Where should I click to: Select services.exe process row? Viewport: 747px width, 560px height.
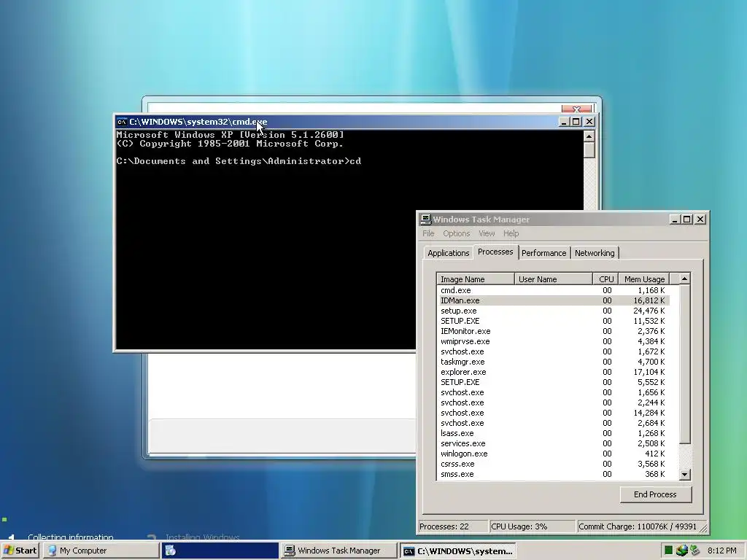[x=553, y=444]
